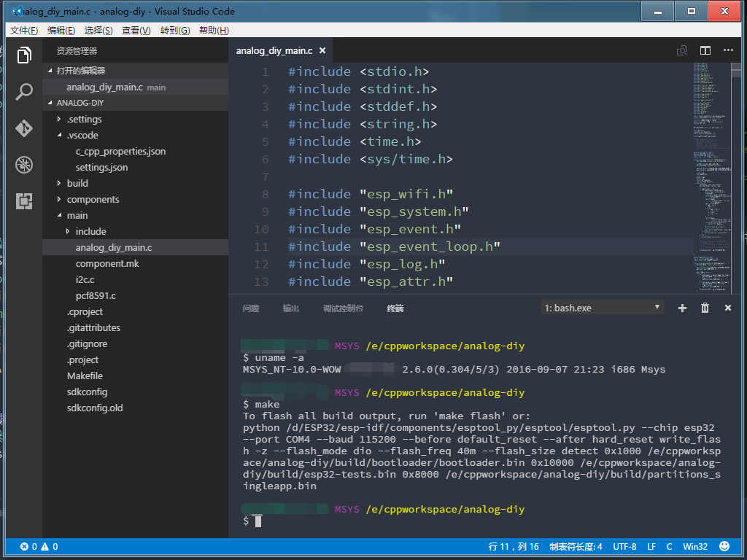The height and width of the screenshot is (560, 747).
Task: Open the Explorer view in activity bar
Action: pyautogui.click(x=24, y=55)
